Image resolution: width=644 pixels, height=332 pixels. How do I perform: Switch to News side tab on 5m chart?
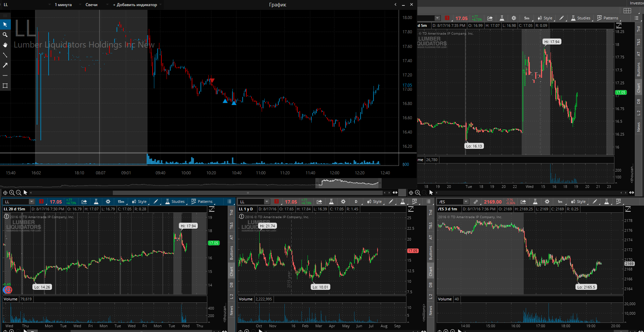pyautogui.click(x=639, y=127)
